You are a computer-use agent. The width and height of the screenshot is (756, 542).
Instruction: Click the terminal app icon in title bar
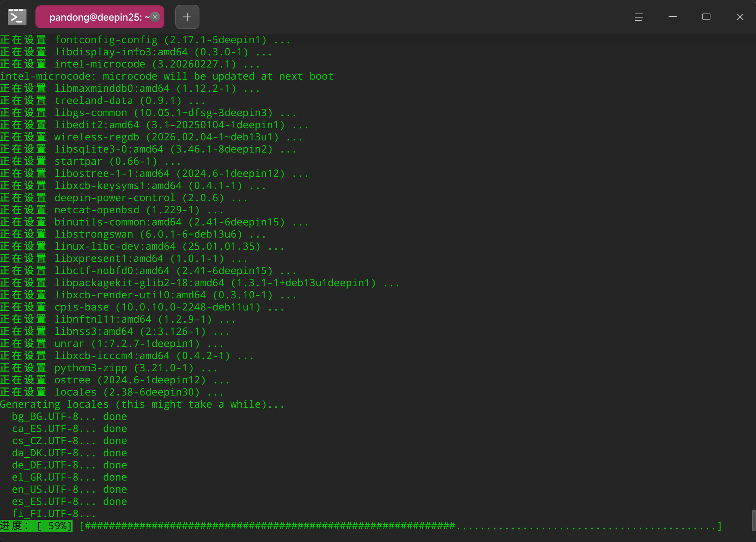pos(17,17)
